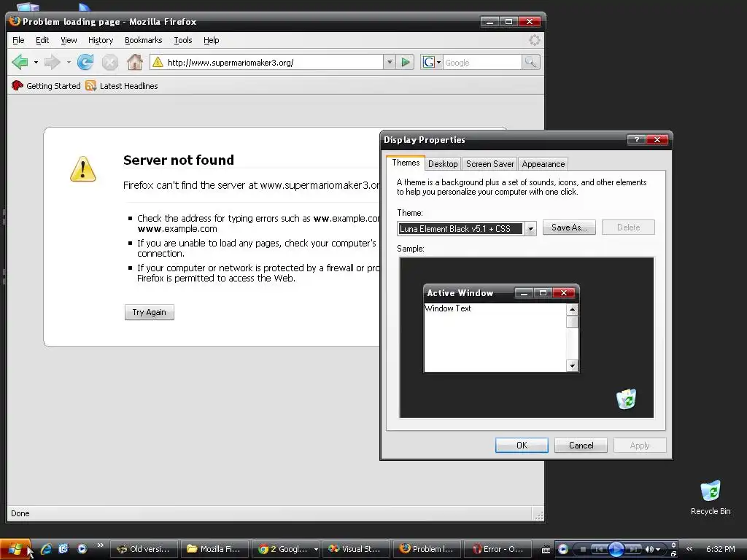Click the Getting Started bookmark icon

pyautogui.click(x=18, y=86)
